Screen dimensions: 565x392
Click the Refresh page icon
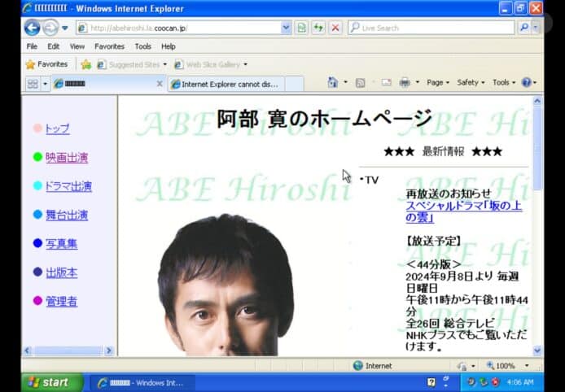[318, 28]
